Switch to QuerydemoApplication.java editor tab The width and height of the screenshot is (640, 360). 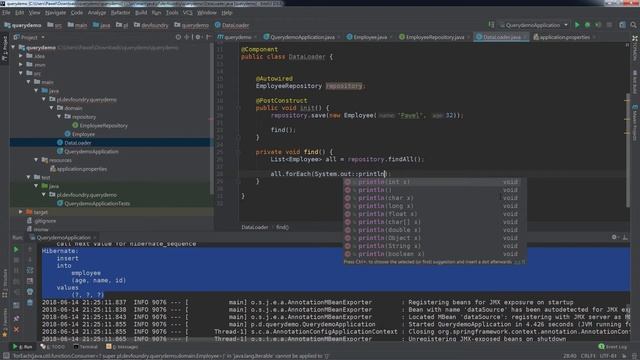[x=302, y=37]
